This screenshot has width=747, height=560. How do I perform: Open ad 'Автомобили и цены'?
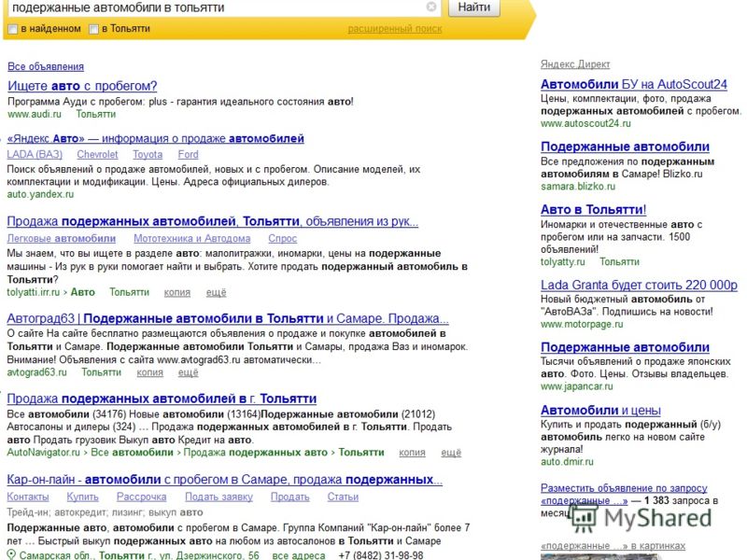(x=600, y=411)
